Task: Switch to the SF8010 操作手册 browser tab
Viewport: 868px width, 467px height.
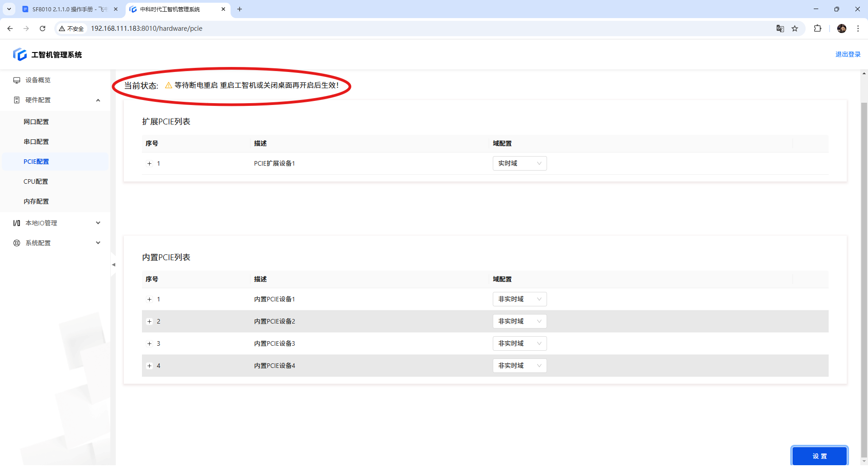Action: (x=68, y=9)
